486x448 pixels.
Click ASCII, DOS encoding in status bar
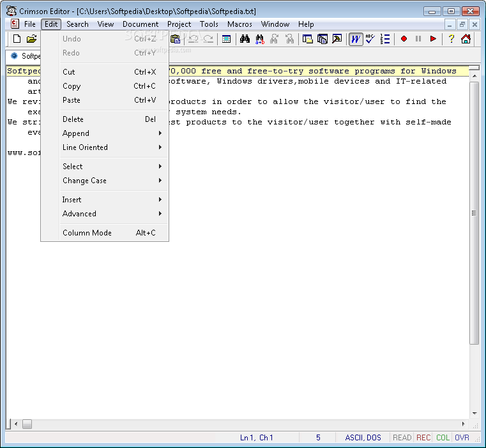[x=363, y=437]
